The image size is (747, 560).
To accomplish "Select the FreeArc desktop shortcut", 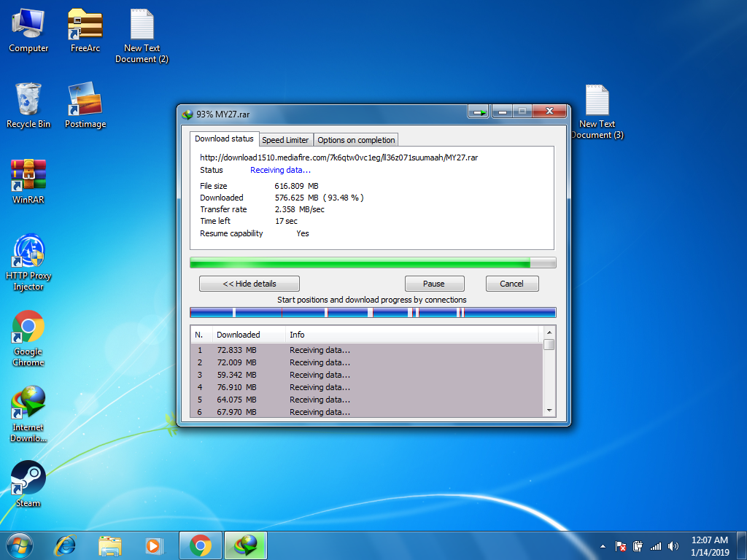I will pos(85,31).
